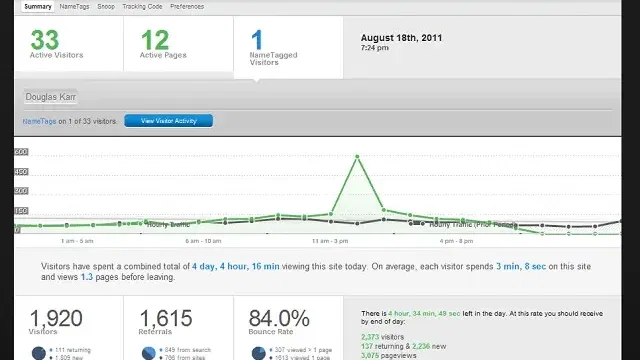This screenshot has height=360, width=640.
Task: Click the Douglas Karr name tag
Action: click(51, 97)
